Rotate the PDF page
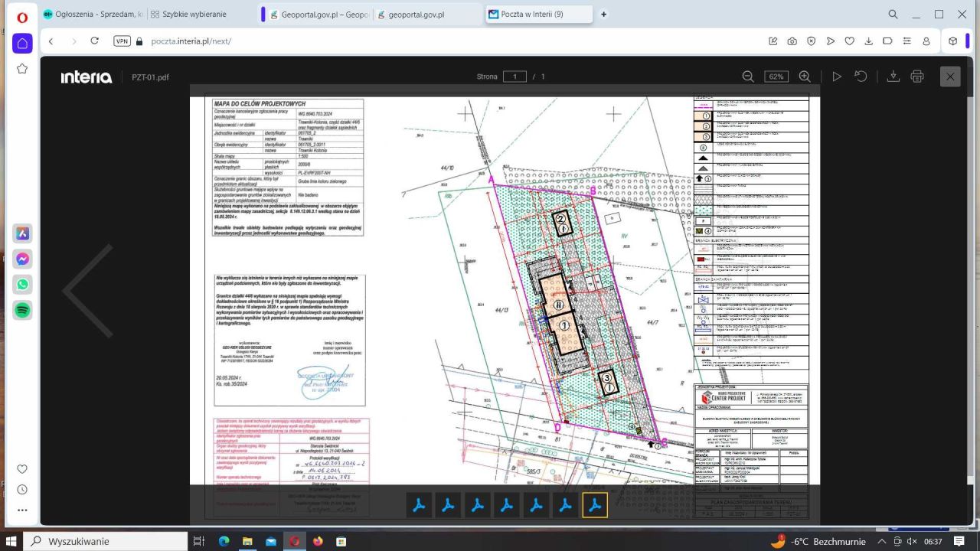Viewport: 980px width, 551px height. point(861,77)
